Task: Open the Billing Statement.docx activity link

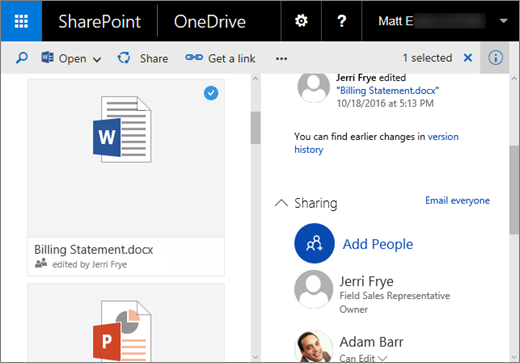Action: tap(388, 90)
